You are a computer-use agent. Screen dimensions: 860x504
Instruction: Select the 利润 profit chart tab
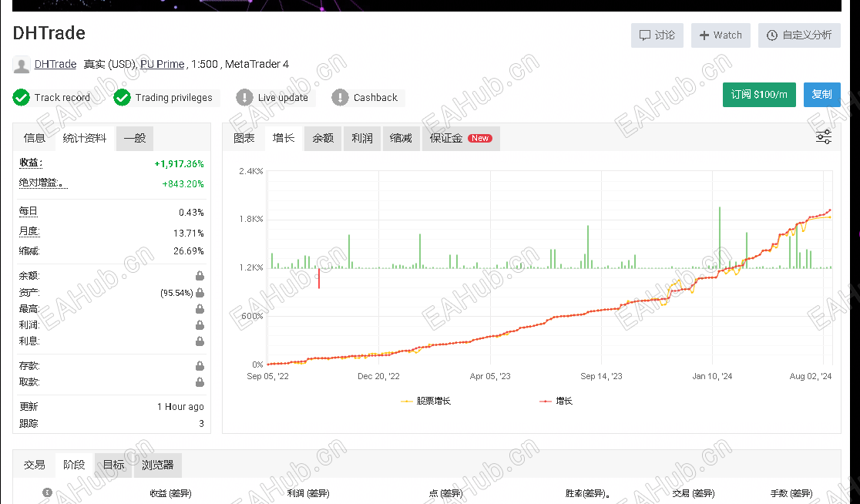pyautogui.click(x=362, y=138)
